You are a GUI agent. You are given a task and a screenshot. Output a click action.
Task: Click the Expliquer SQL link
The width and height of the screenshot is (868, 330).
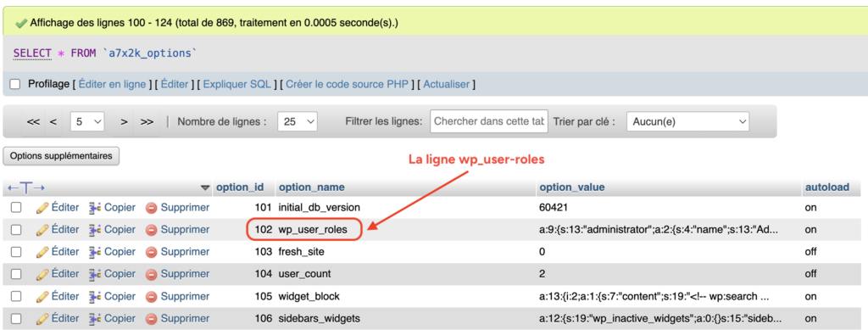(237, 84)
